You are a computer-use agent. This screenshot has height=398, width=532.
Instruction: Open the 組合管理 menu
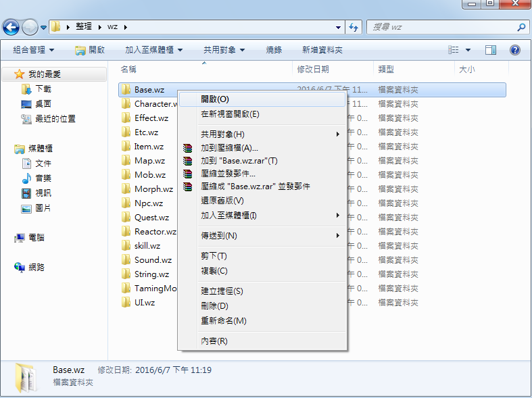pyautogui.click(x=33, y=50)
